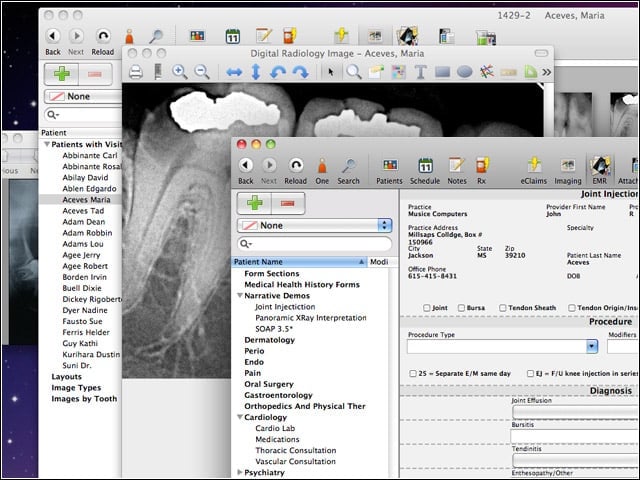The width and height of the screenshot is (640, 480).
Task: Click green plus add button in back window
Action: (x=61, y=74)
